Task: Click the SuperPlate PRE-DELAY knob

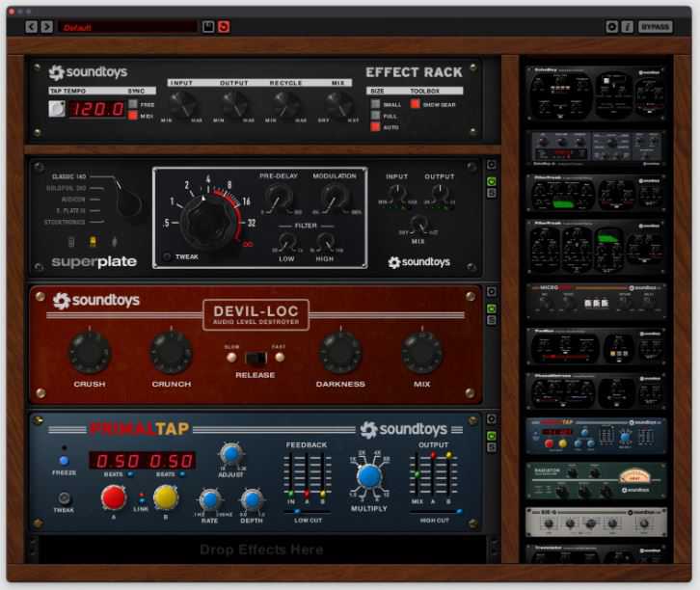Action: pyautogui.click(x=279, y=198)
